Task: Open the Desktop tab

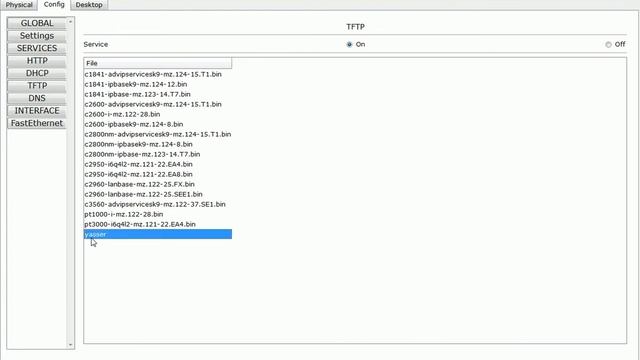Action: pyautogui.click(x=89, y=5)
